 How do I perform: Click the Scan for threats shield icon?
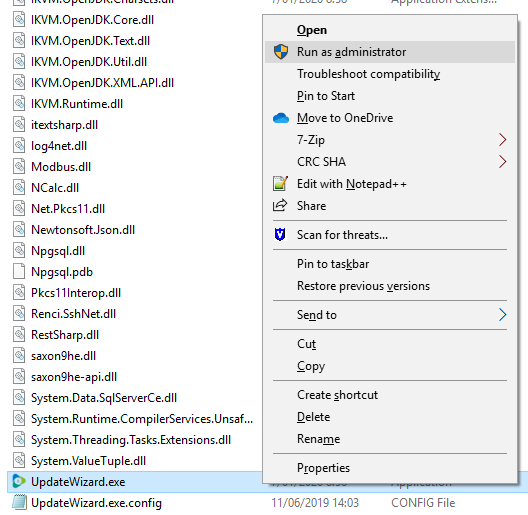click(x=280, y=234)
